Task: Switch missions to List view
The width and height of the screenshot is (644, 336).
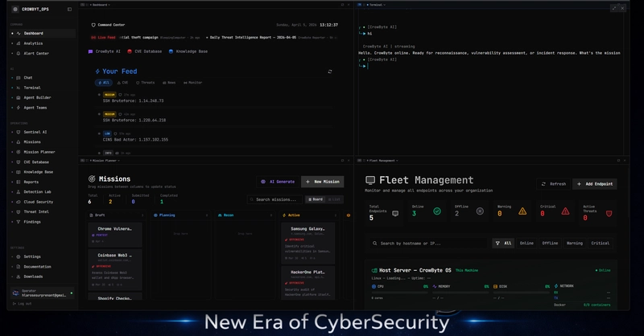Action: click(334, 199)
